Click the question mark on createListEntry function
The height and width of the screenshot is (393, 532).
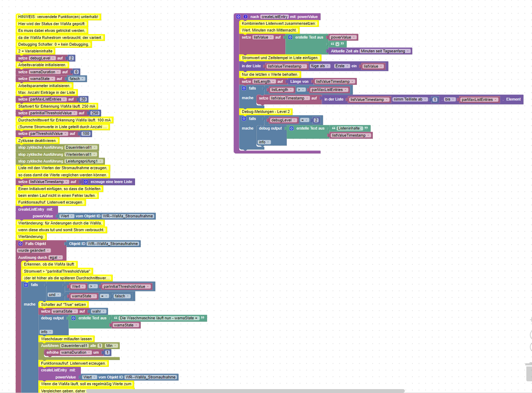coord(245,17)
